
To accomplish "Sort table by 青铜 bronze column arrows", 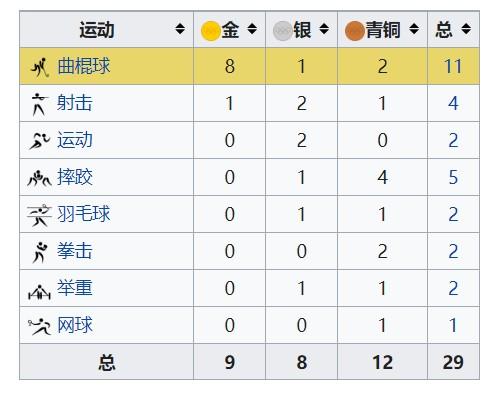I will (x=414, y=29).
